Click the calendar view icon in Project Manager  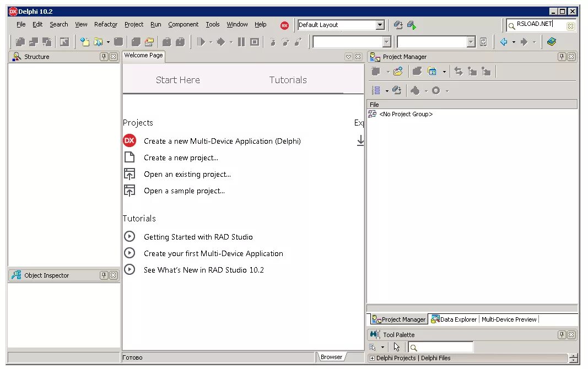432,71
